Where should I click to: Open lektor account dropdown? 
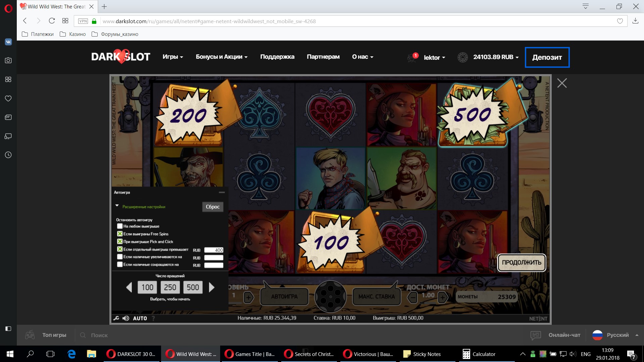(435, 58)
